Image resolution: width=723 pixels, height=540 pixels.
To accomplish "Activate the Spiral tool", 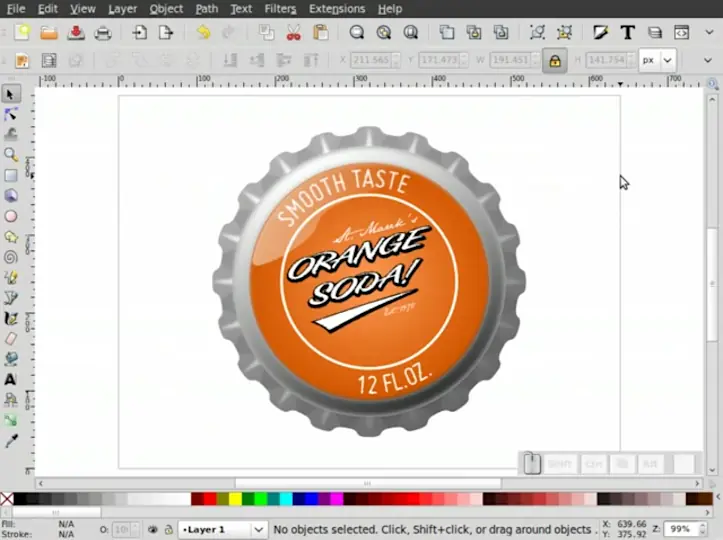I will click(11, 257).
